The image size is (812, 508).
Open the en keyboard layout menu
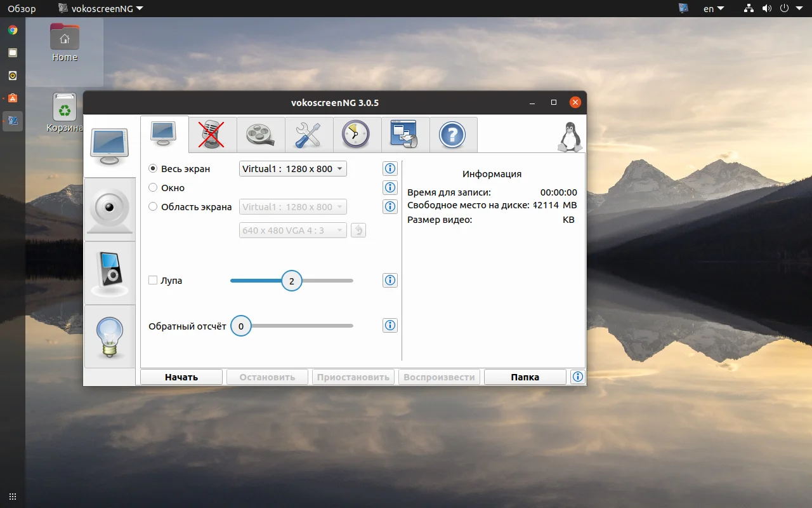point(713,9)
